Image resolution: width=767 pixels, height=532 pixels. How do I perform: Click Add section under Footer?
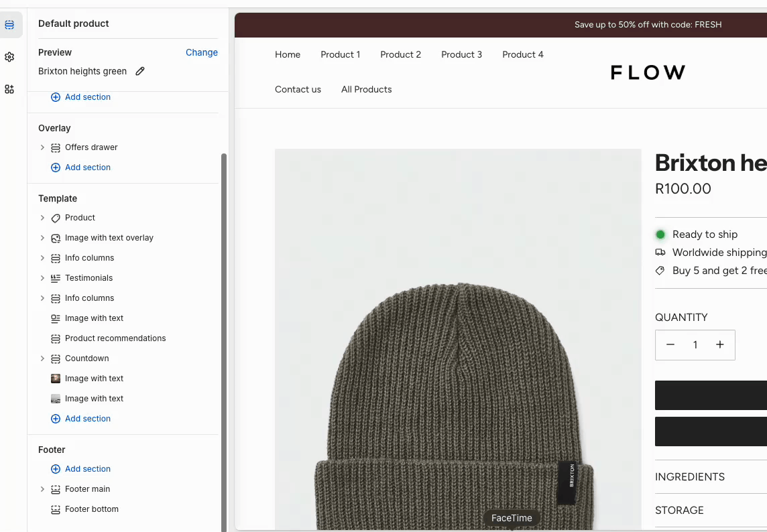coord(88,469)
